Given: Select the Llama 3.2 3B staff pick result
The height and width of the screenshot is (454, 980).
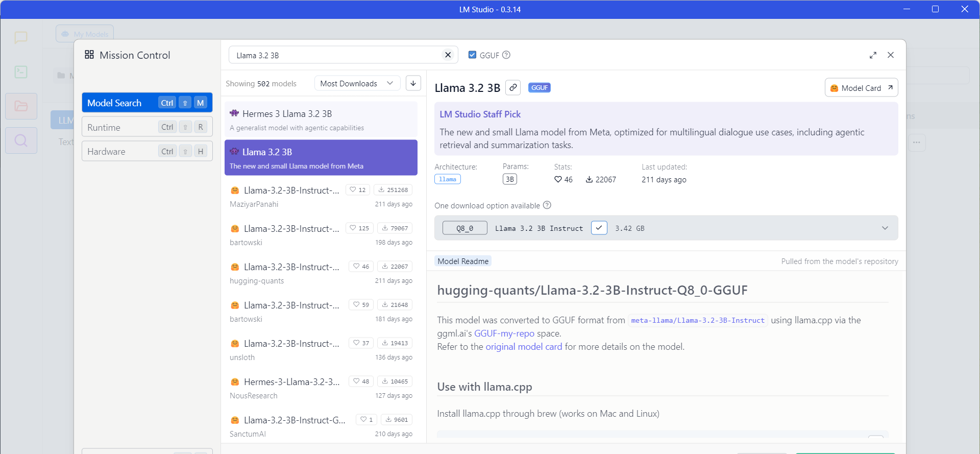Looking at the screenshot, I should [321, 158].
